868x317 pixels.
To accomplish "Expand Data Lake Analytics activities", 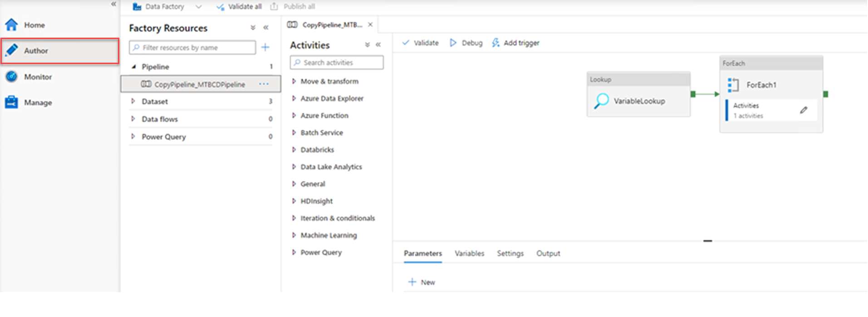I will (x=294, y=167).
